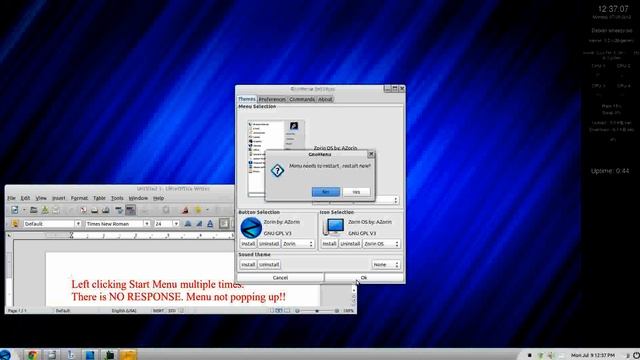
Task: Open the Tools menu in Writer
Action: 117,198
